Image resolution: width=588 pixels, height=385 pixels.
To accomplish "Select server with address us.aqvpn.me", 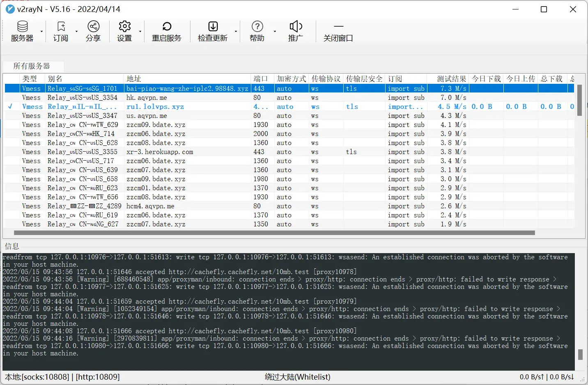I will point(289,115).
